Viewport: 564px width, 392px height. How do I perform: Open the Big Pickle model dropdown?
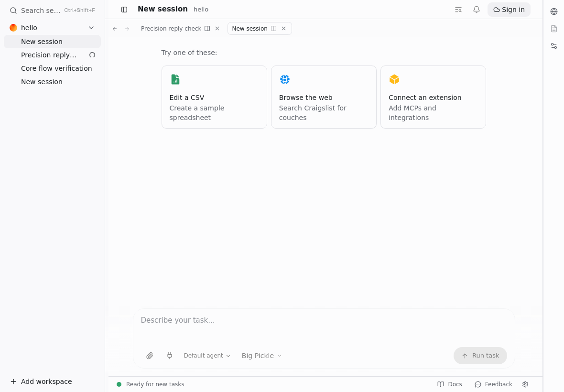point(261,356)
